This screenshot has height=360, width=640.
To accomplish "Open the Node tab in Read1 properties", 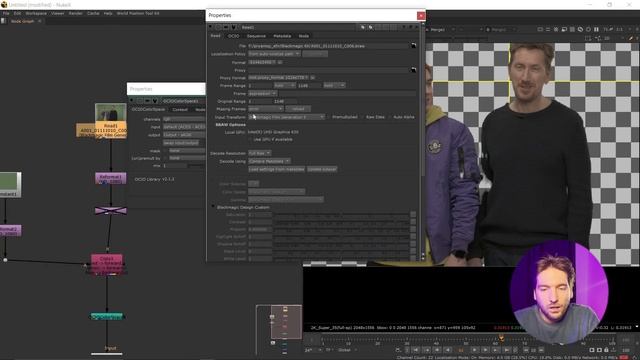I will [x=304, y=36].
